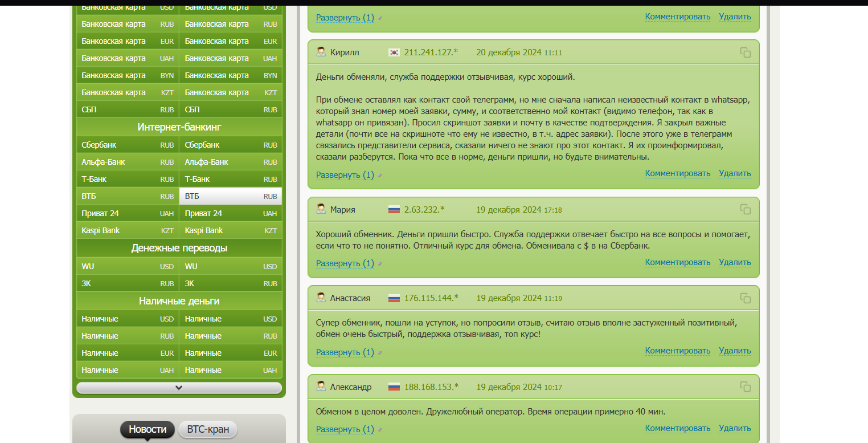Image resolution: width=868 pixels, height=443 pixels.
Task: Copy Мария's review using its copy icon
Action: [x=746, y=209]
